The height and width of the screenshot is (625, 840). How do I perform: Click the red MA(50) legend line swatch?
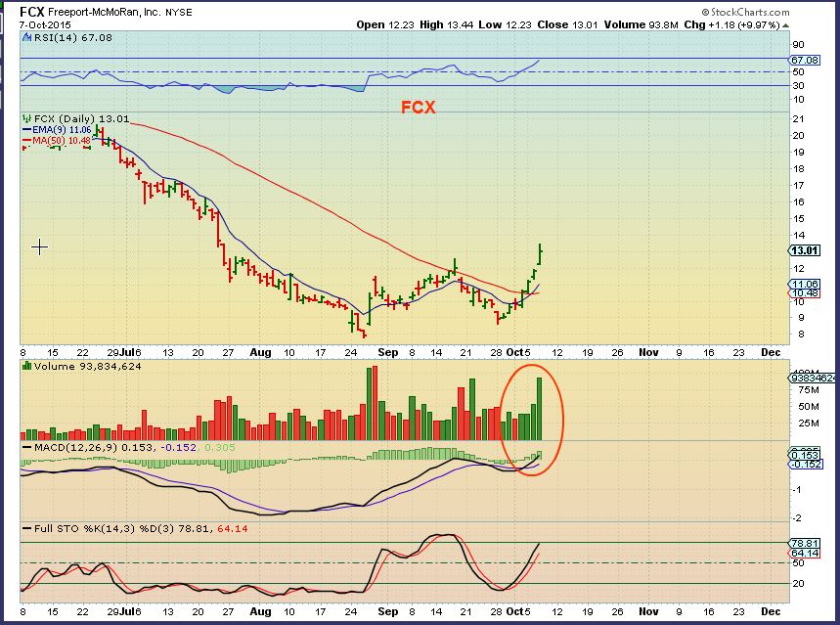(x=26, y=141)
